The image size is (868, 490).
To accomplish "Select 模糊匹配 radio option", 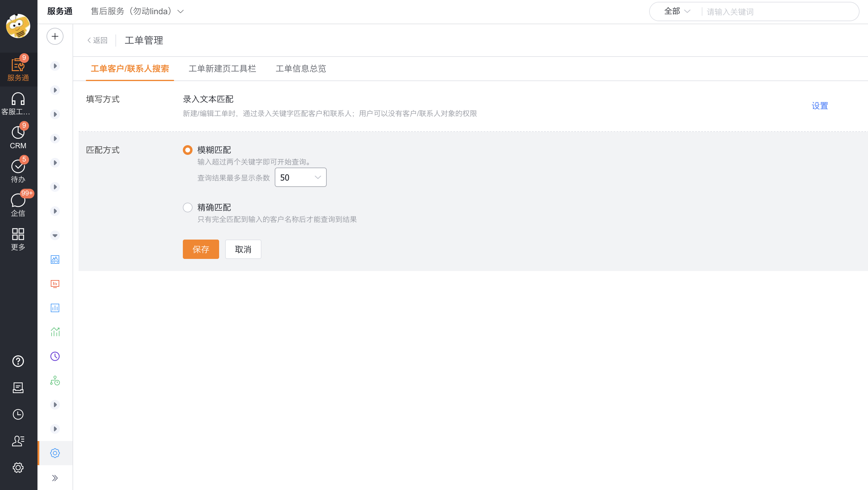I will coord(188,150).
